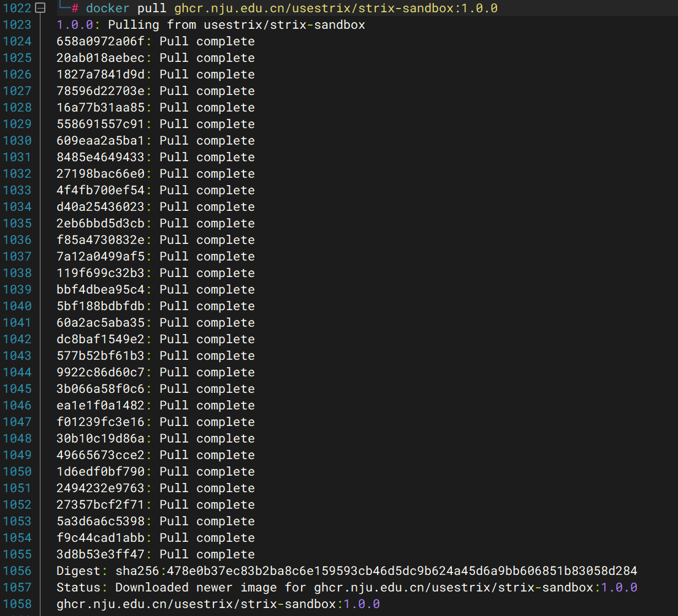Image resolution: width=678 pixels, height=616 pixels.
Task: Click layer hash 119f699c32b3
Action: point(101,273)
